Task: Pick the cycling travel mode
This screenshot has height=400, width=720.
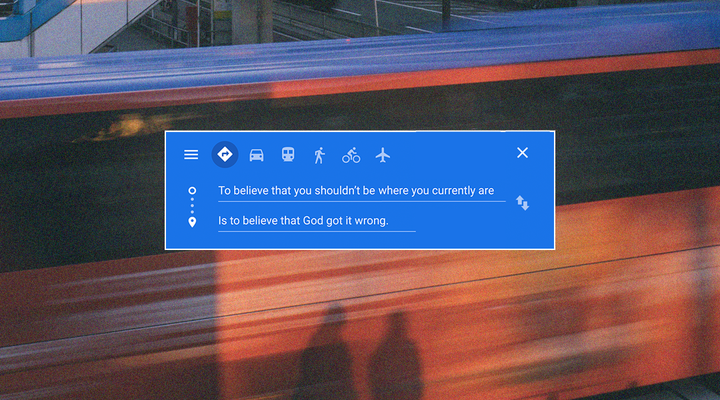Action: (351, 155)
